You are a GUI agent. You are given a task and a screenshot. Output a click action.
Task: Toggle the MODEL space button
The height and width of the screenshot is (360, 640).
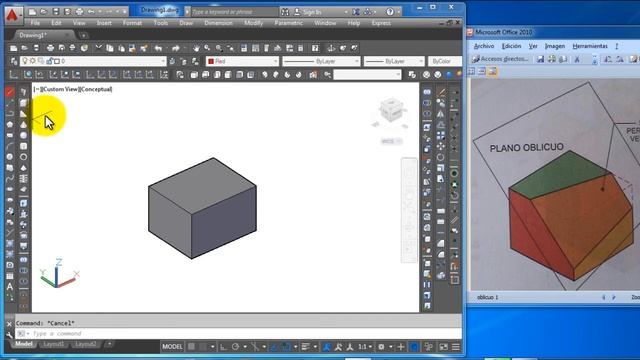pos(172,347)
